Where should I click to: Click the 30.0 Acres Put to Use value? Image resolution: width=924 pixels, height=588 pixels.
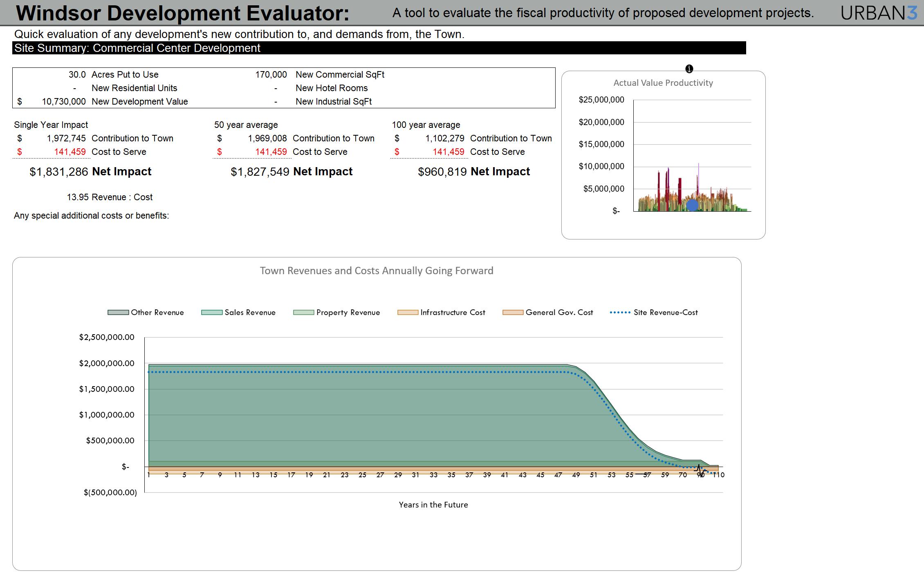(x=77, y=74)
